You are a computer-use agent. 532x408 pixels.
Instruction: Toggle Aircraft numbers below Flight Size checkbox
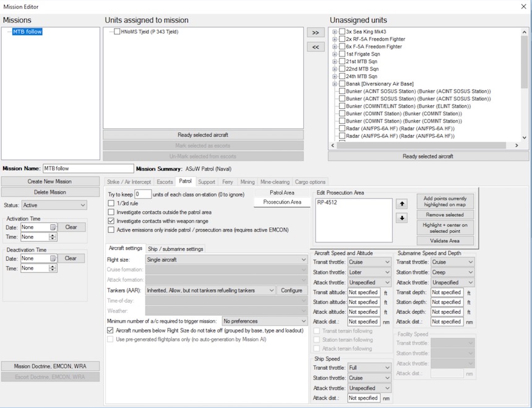click(110, 330)
